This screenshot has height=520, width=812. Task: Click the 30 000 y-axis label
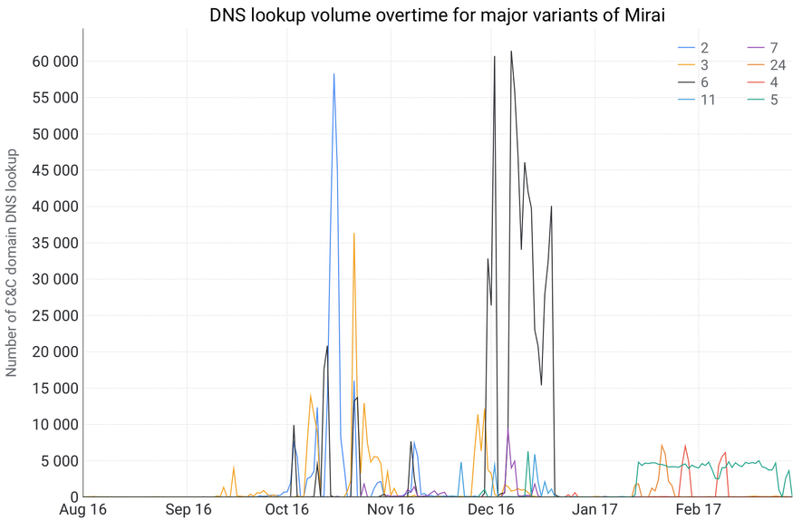[x=55, y=279]
